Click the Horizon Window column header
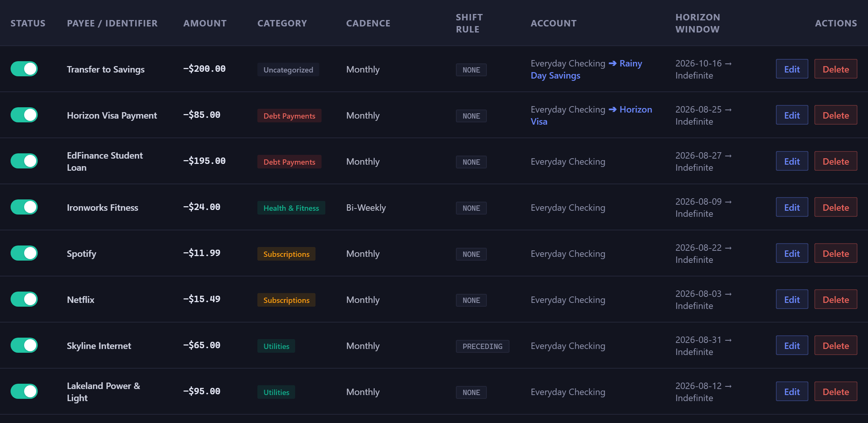This screenshot has width=868, height=423. 697,23
